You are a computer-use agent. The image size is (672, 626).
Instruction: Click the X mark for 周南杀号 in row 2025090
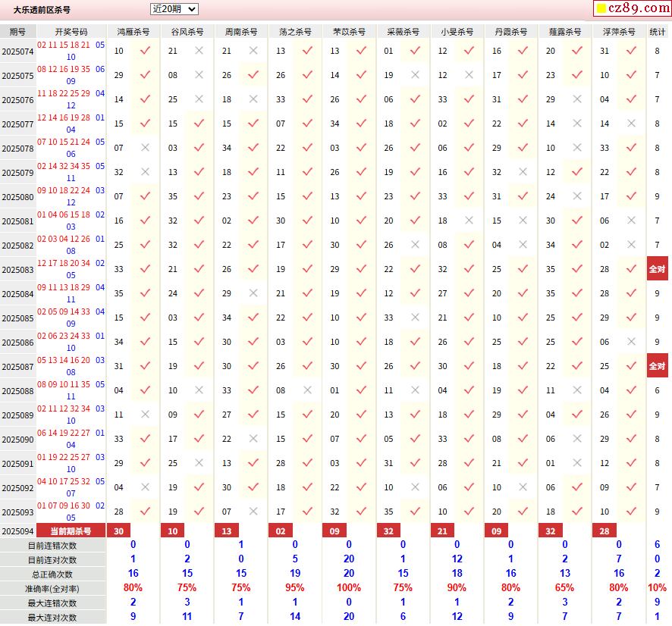(253, 439)
